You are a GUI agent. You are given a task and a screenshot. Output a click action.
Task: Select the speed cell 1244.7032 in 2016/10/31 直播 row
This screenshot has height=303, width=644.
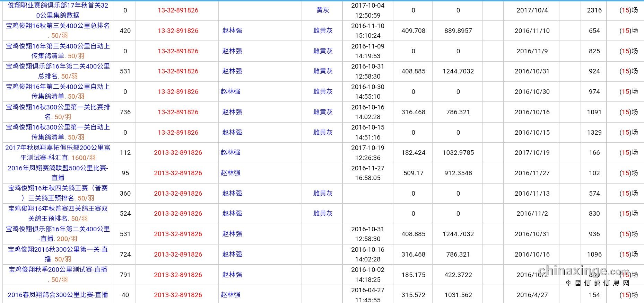click(458, 234)
